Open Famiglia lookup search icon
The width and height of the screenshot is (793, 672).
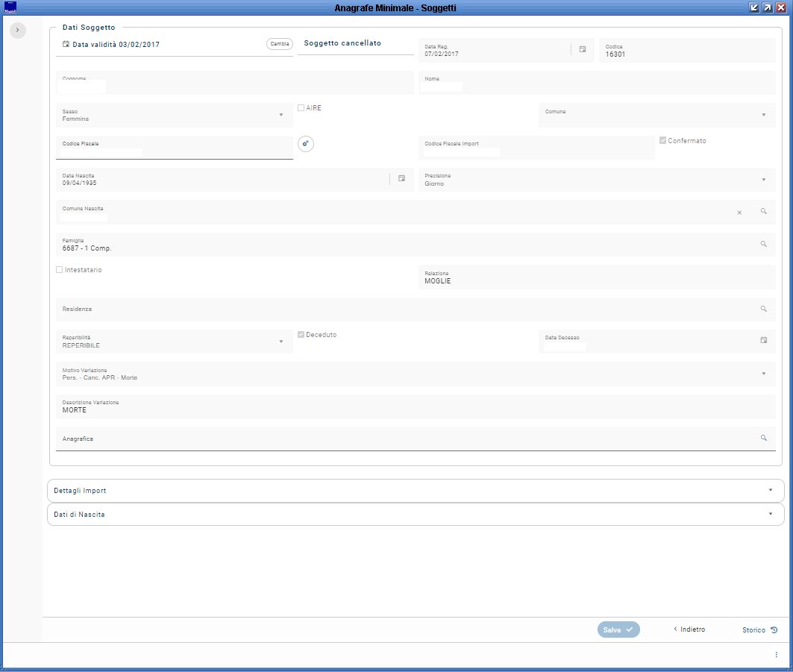[763, 244]
